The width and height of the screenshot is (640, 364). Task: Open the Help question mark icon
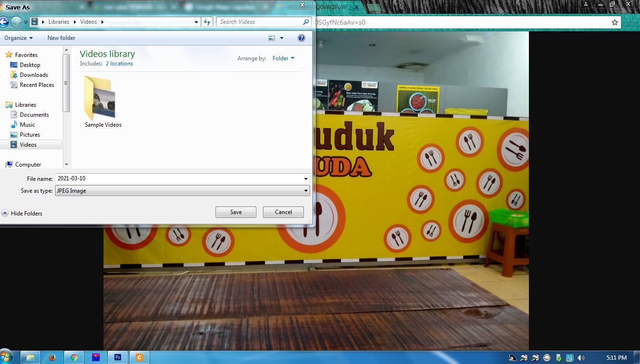pos(301,38)
